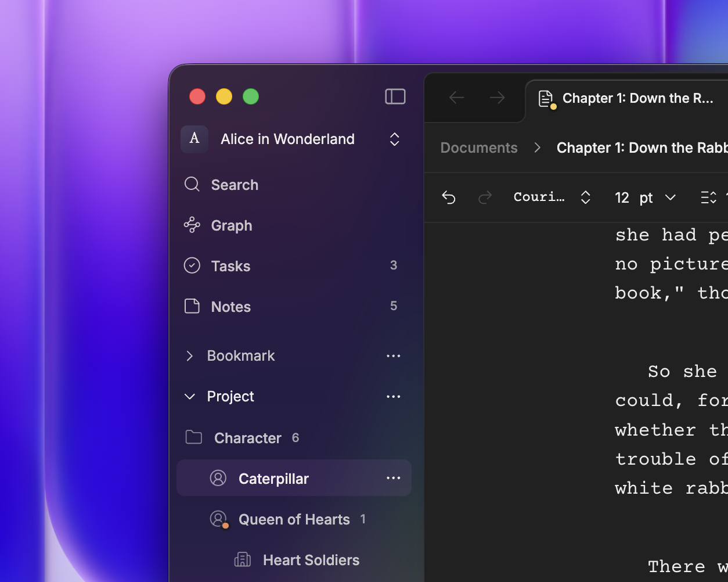This screenshot has height=582, width=728.
Task: Open the 12 pt font size dropdown
Action: [645, 197]
